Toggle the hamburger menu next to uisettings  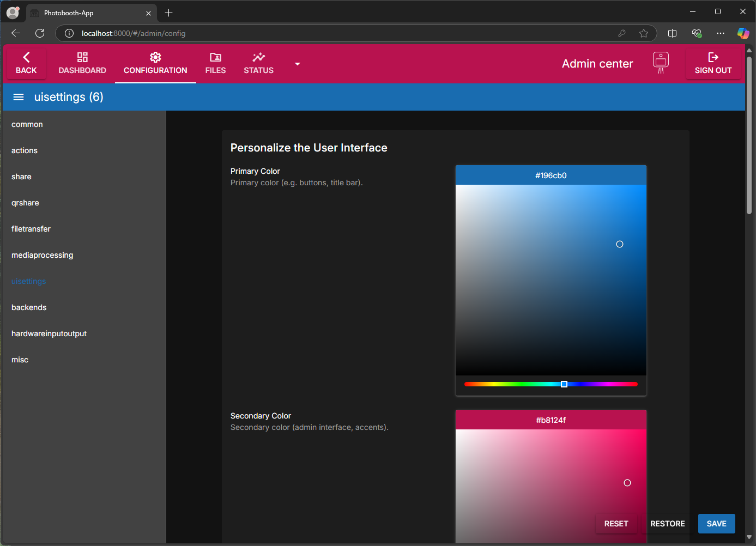[x=19, y=97]
